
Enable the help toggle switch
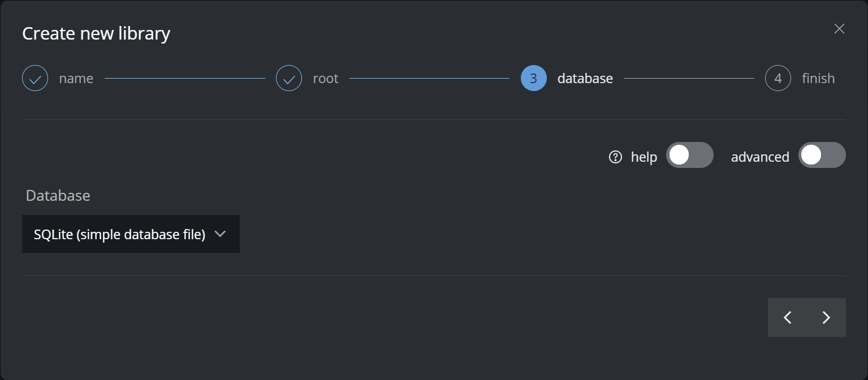(689, 155)
